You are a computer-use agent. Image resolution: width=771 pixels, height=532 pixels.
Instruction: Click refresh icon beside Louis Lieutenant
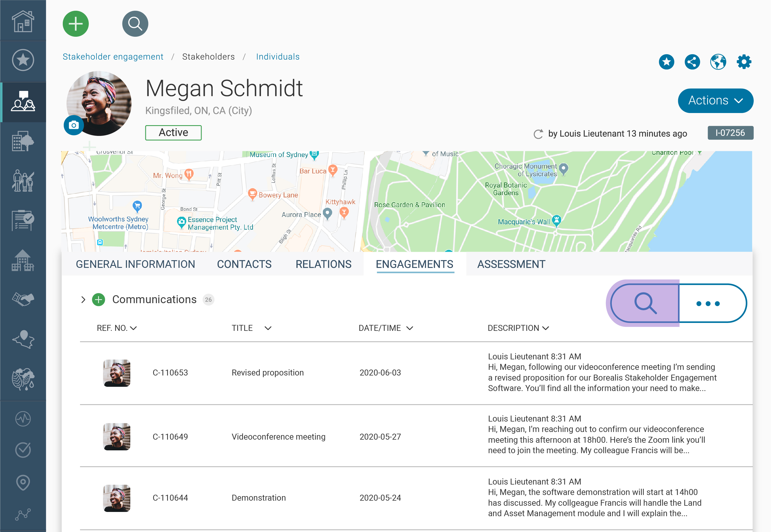[x=538, y=134]
